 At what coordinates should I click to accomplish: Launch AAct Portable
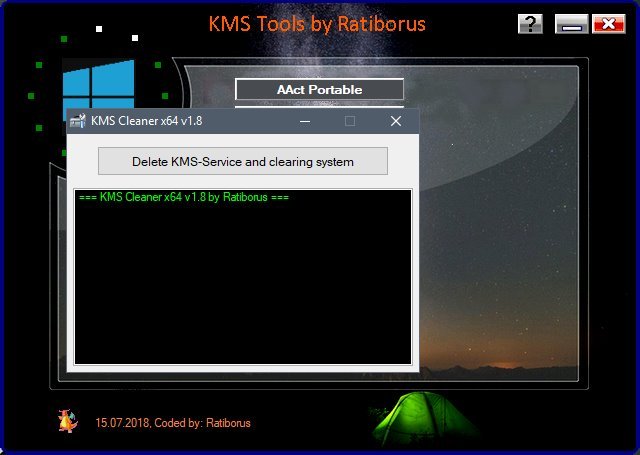[x=319, y=89]
